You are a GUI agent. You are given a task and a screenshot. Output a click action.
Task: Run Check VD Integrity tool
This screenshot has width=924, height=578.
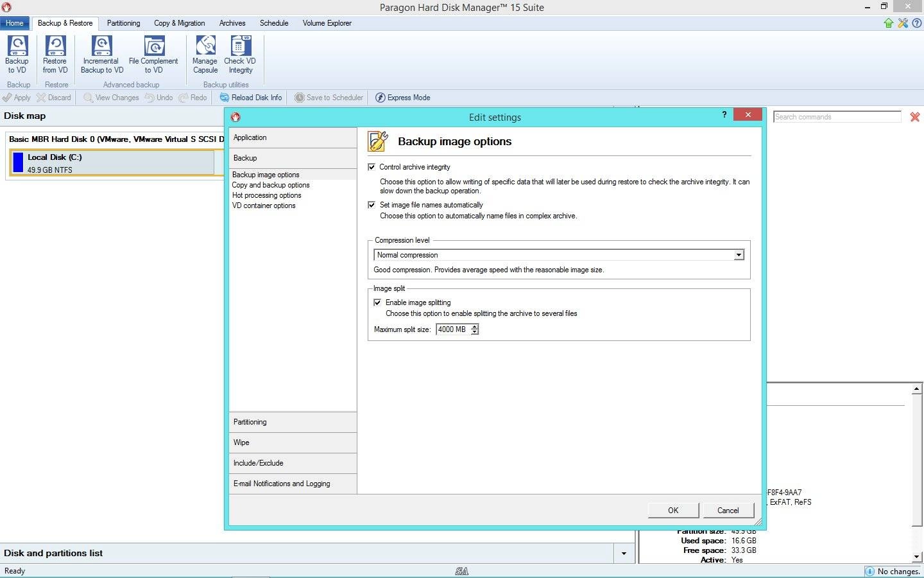tap(240, 55)
